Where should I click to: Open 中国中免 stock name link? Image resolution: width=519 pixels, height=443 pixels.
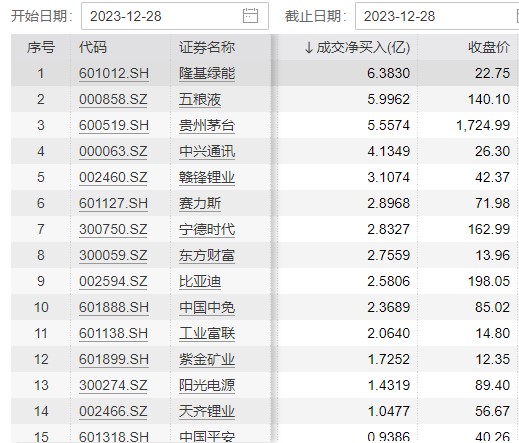coord(207,307)
